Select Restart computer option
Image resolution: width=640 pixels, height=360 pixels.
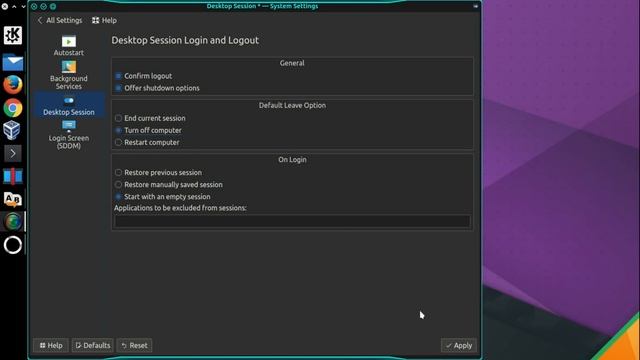118,142
